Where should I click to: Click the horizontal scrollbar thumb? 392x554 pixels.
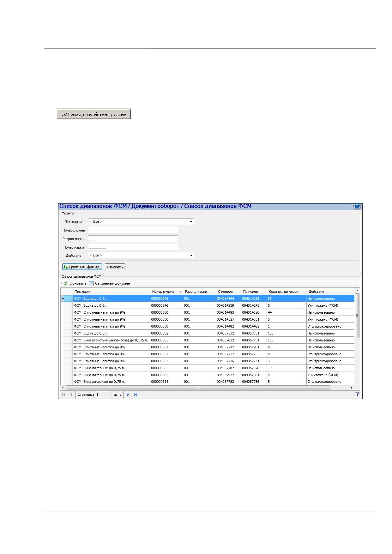point(198,388)
